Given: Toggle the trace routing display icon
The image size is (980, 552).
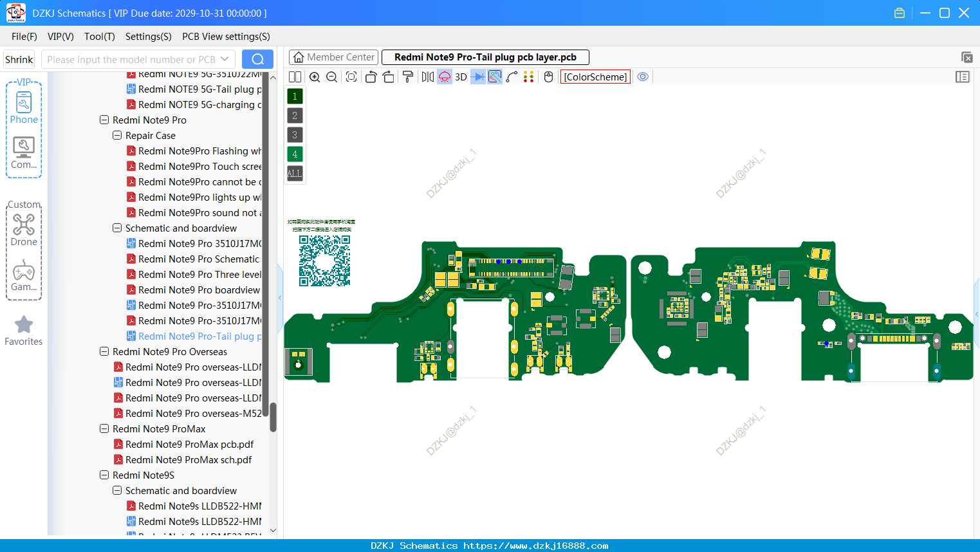Looking at the screenshot, I should click(x=495, y=77).
